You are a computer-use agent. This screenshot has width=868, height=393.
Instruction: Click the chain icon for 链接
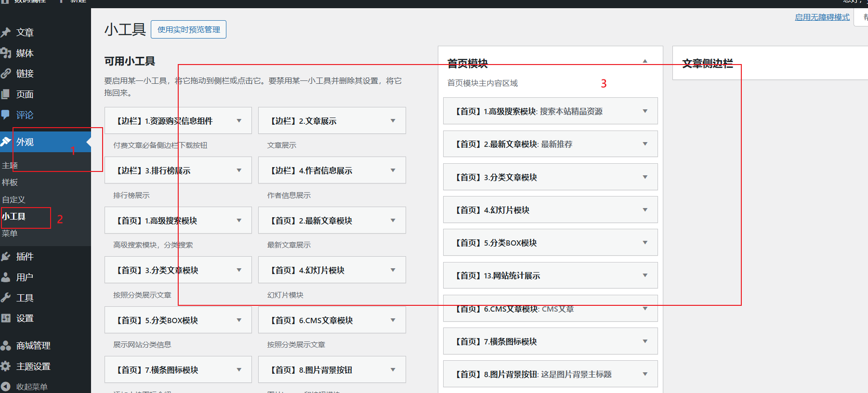[x=6, y=74]
